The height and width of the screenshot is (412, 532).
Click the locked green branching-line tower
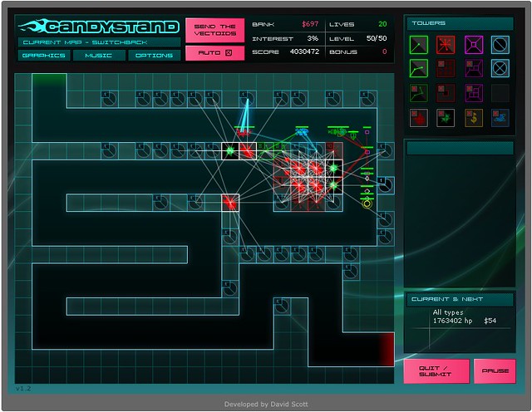[418, 93]
